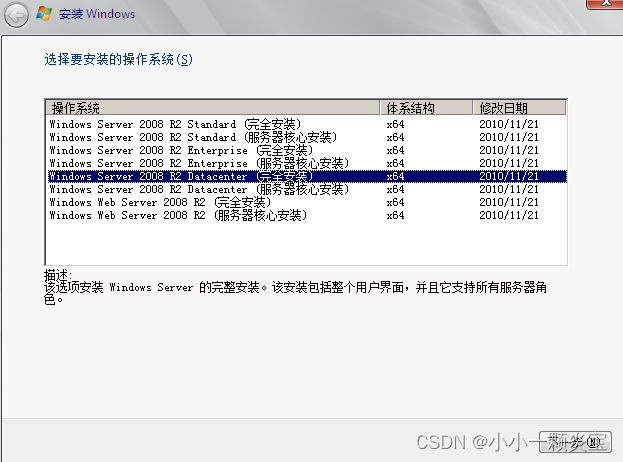Viewport: 623px width, 462px height.
Task: Click 2010/11/21 date in Web Server (完全安装) row
Action: tap(509, 202)
